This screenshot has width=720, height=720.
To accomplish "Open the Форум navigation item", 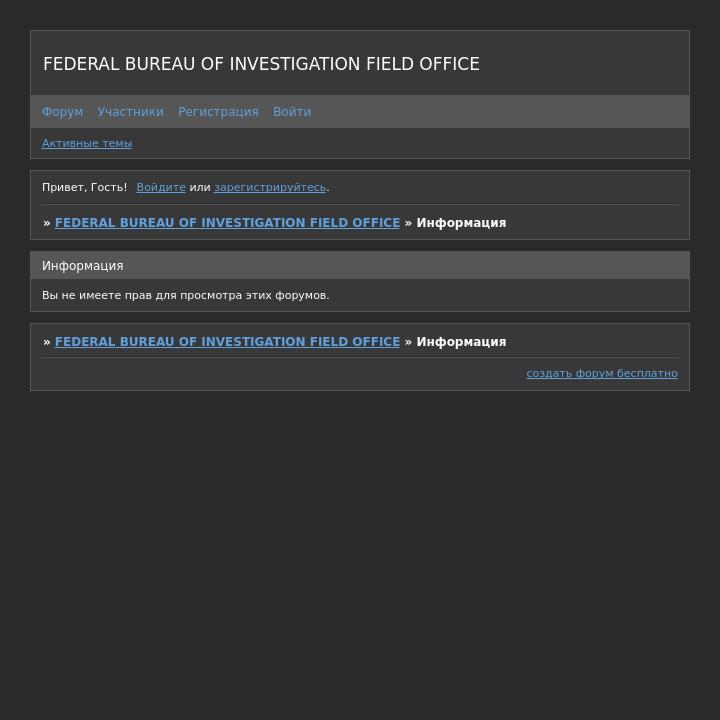I will [x=62, y=112].
